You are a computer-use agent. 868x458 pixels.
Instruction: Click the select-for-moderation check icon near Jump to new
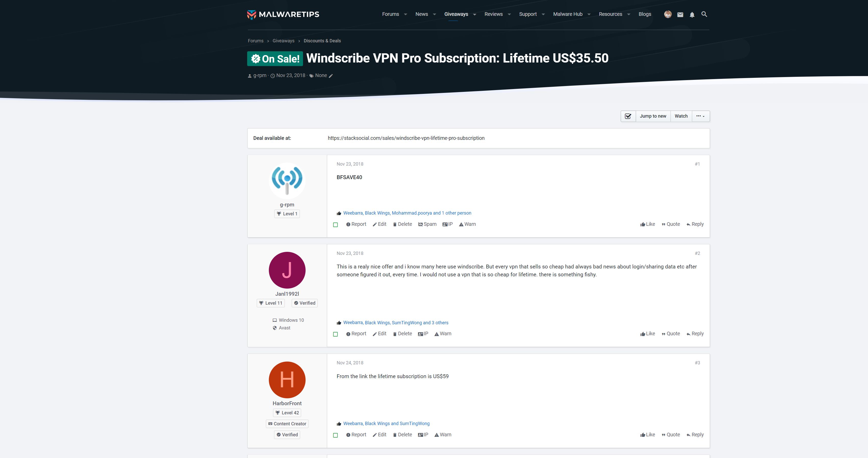point(628,116)
